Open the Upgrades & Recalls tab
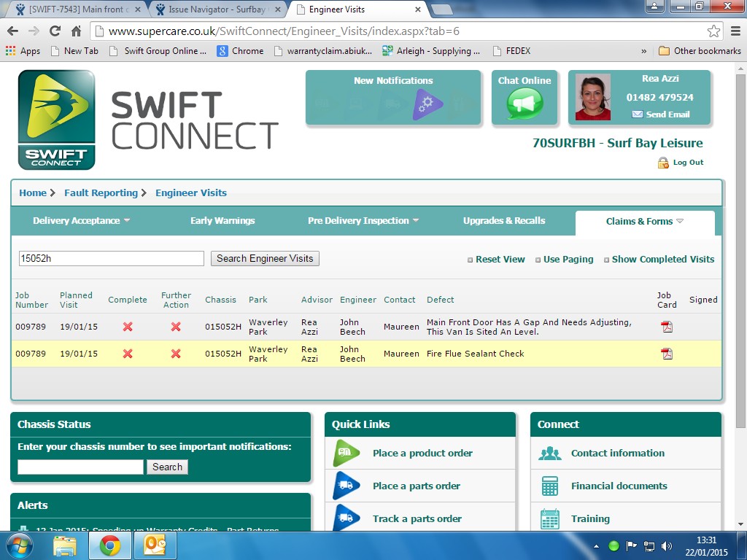 (504, 220)
